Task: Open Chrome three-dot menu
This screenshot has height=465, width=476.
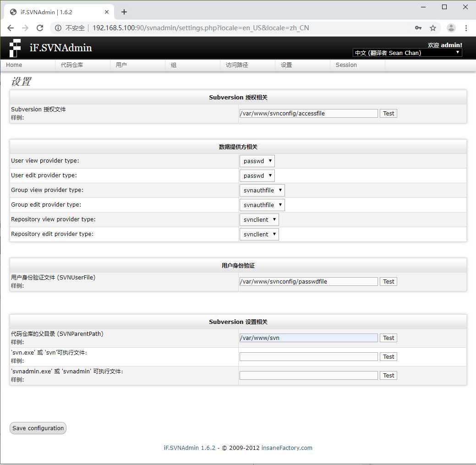Action: (466, 28)
